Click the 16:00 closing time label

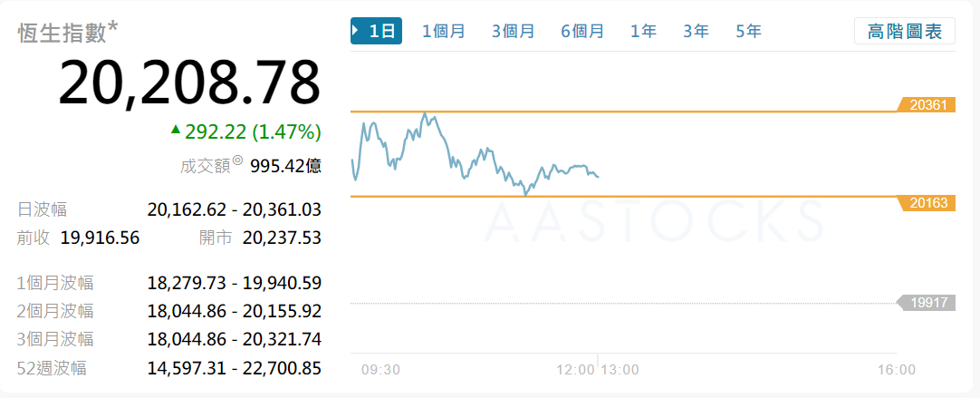[x=896, y=369]
